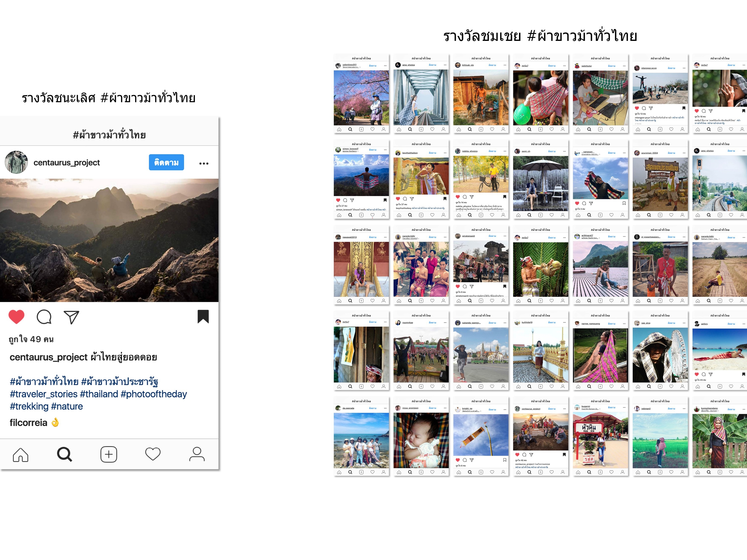Click the centaurus_project username in post header
This screenshot has height=560, width=747.
[67, 163]
